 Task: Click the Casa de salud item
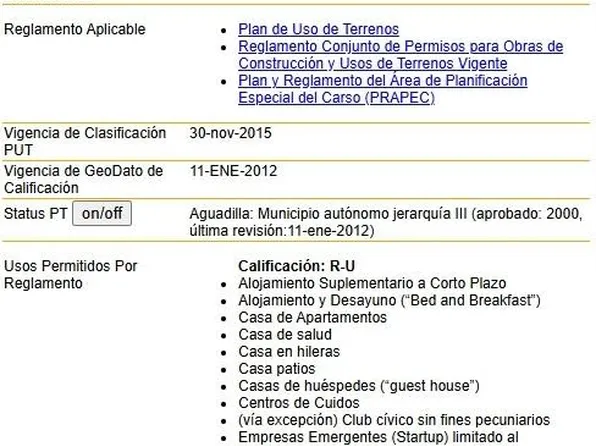(x=285, y=335)
